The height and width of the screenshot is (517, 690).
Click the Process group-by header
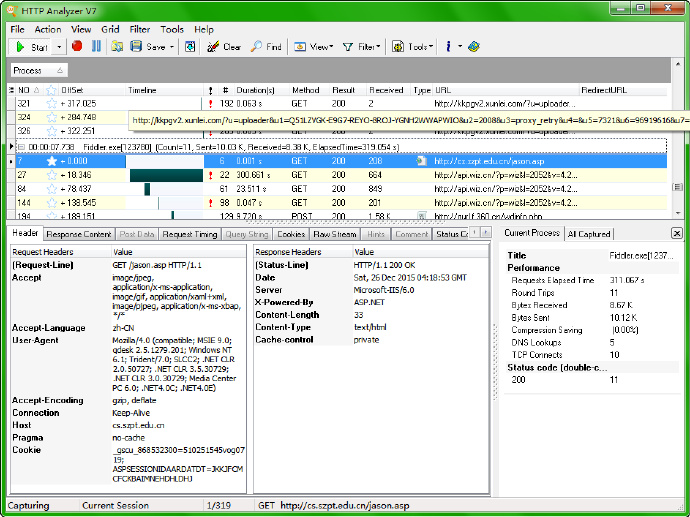coord(39,70)
